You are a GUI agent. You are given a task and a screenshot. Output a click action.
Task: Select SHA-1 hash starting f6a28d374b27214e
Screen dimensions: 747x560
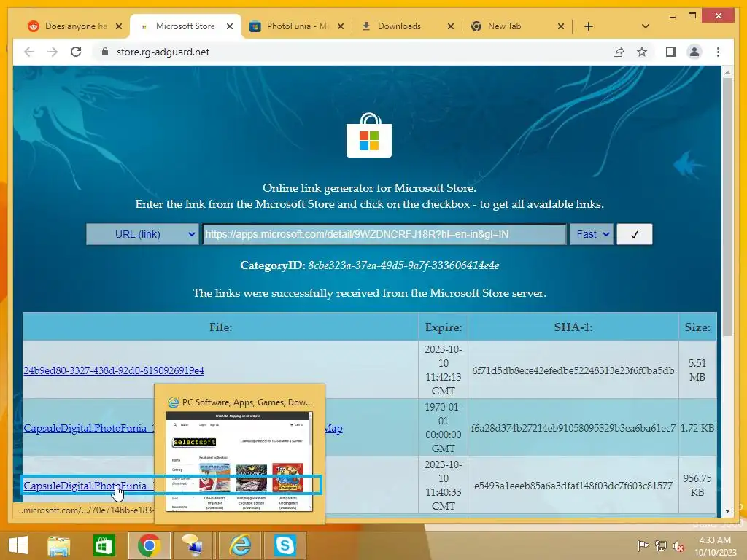coord(573,428)
